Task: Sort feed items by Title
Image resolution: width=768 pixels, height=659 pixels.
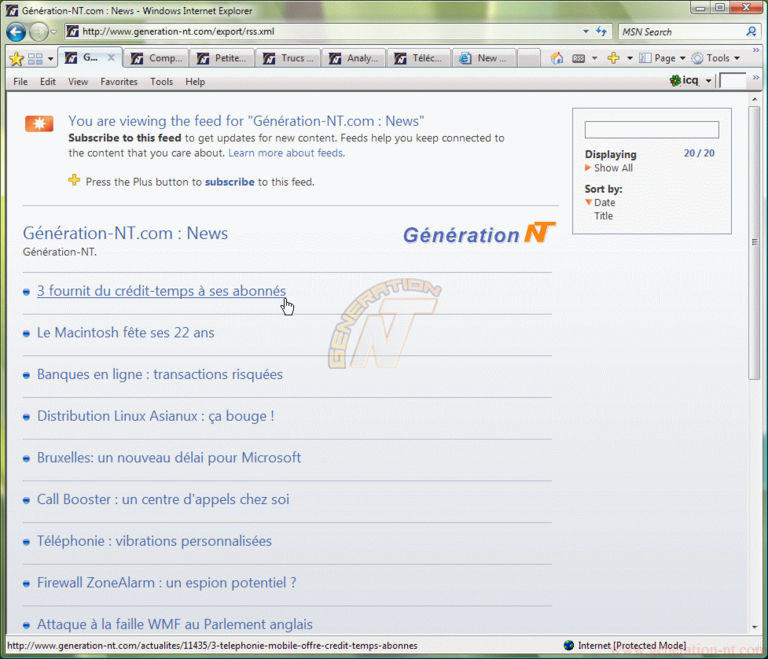Action: [x=603, y=216]
